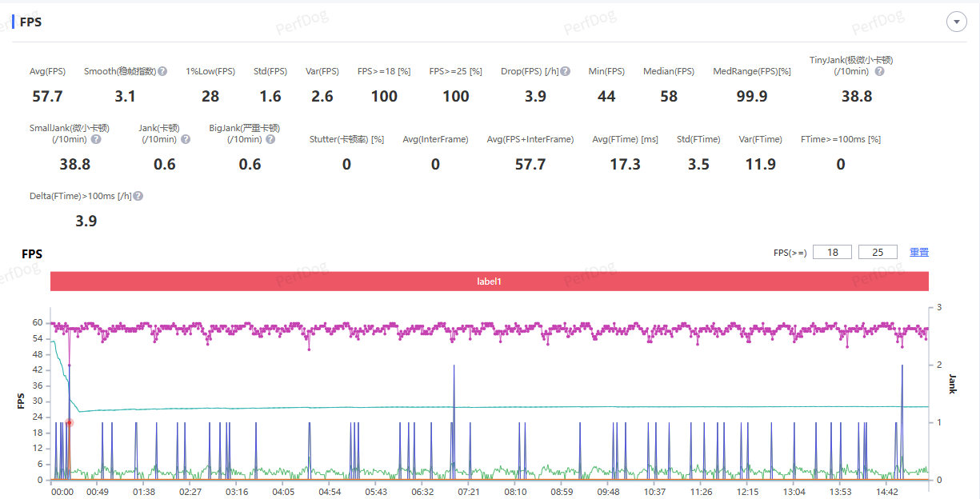Viewport: 980px width, 499px height.
Task: Select the red label1 bar above the chart
Action: [489, 281]
